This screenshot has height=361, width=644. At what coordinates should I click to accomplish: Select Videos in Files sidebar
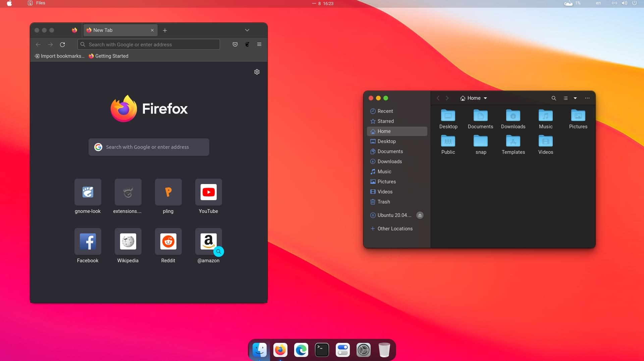397,192
